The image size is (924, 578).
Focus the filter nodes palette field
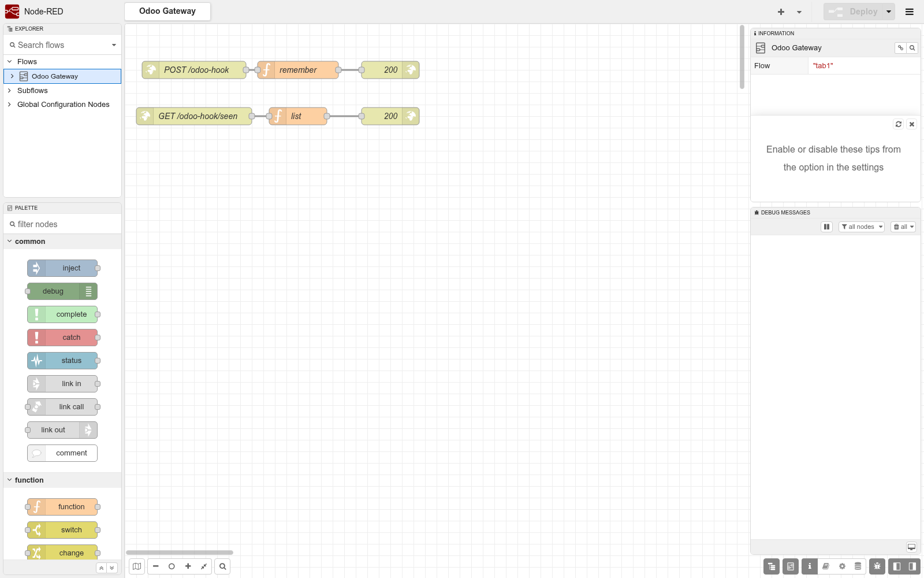pyautogui.click(x=62, y=224)
